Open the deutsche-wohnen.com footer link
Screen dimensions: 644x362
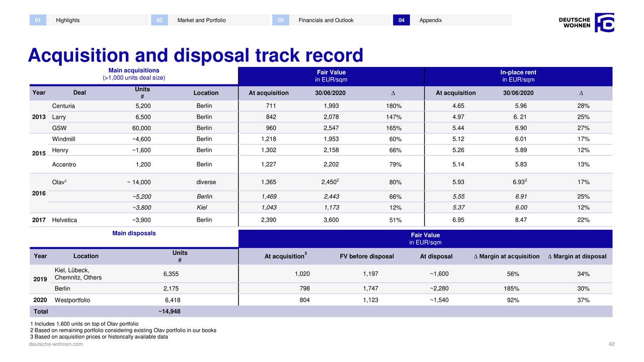56,344
